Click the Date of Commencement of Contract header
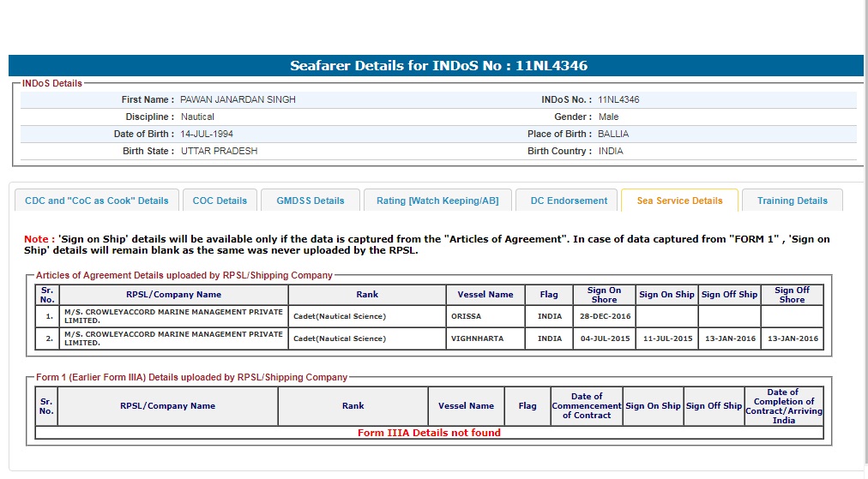Viewport: 868px width, 479px height. click(587, 406)
